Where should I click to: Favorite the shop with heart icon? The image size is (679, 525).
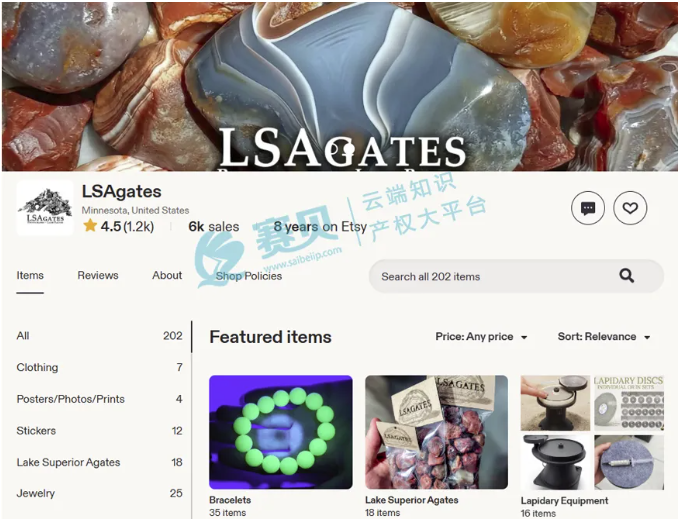pos(630,208)
